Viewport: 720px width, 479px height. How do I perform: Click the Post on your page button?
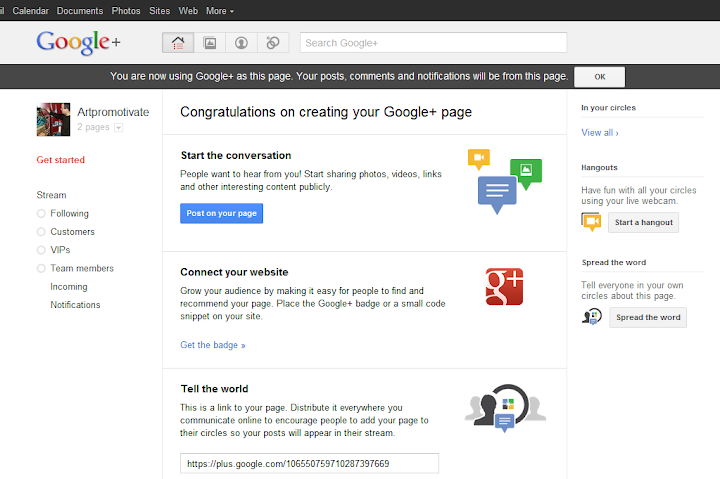221,213
